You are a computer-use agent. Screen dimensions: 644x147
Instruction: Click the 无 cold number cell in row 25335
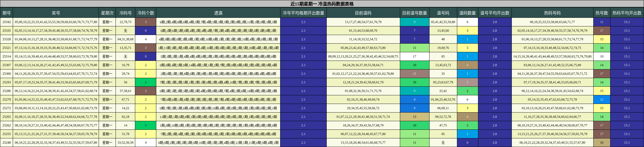tap(126, 31)
